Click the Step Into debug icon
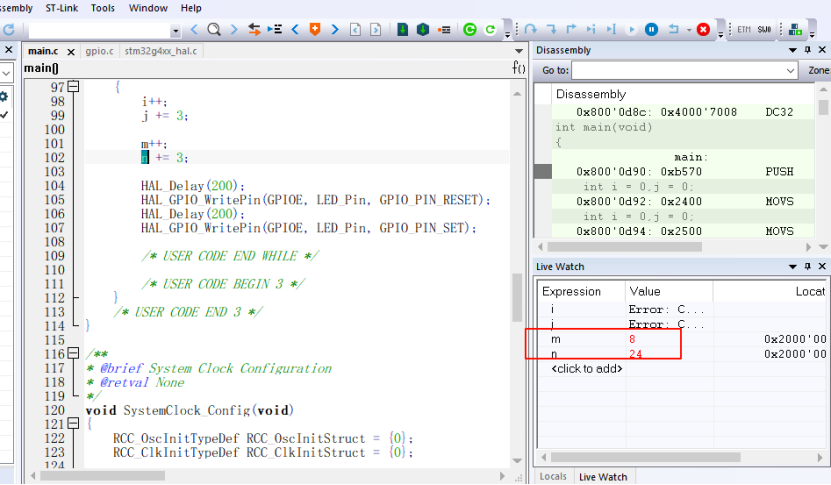This screenshot has height=485, width=831. (x=552, y=29)
